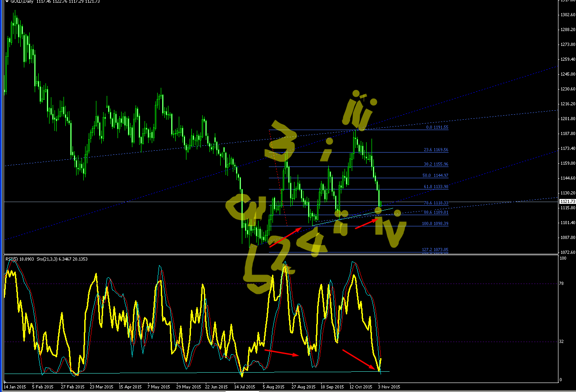Click the 22 Jun 2015 date label
The image size is (576, 392).
point(217,387)
